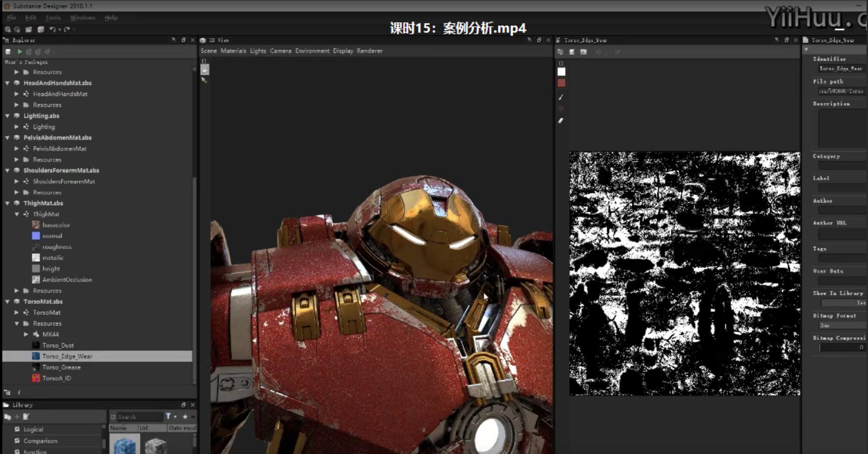This screenshot has height=454, width=868.
Task: Click the undo arrow in the main toolbar
Action: pos(52,29)
